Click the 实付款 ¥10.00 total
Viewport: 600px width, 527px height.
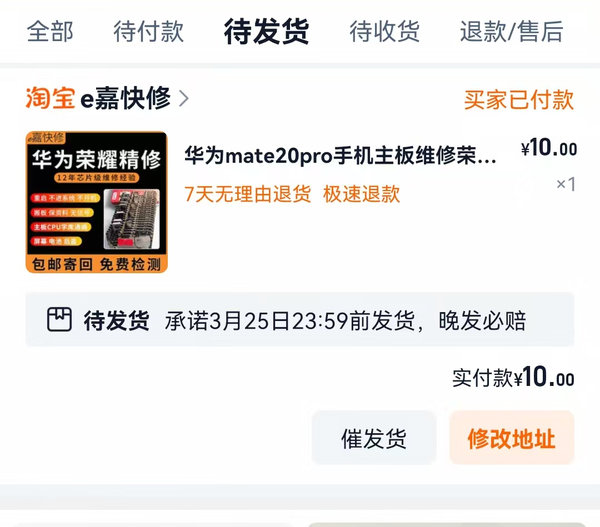(x=513, y=377)
